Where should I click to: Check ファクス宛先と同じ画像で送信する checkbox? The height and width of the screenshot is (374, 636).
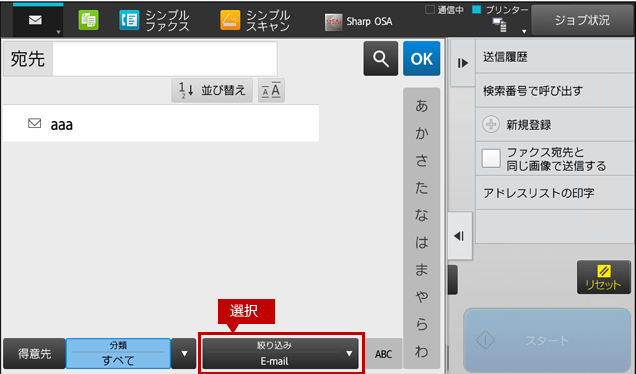[491, 159]
